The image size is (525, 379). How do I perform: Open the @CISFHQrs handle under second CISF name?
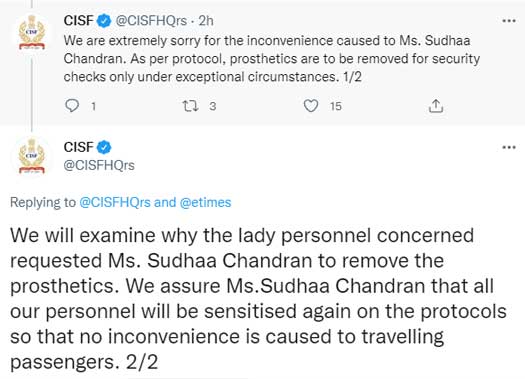(99, 165)
